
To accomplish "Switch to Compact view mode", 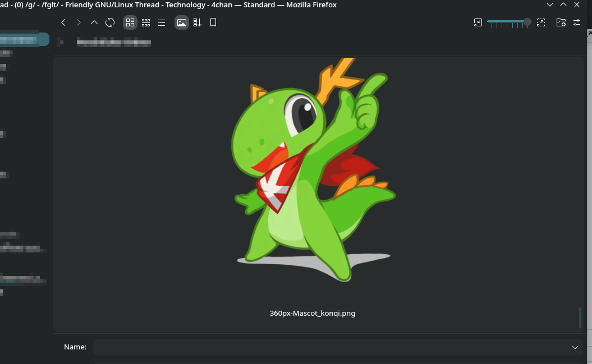I will pos(146,22).
